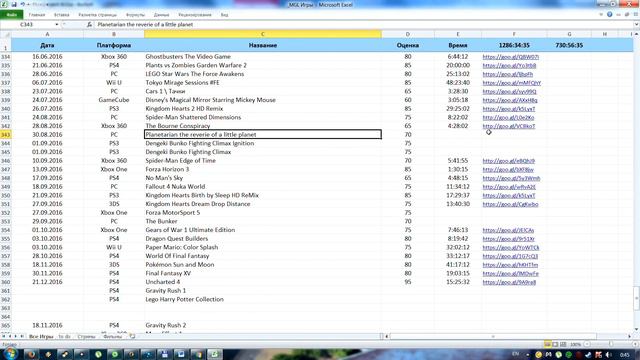Click the Excel icon in the taskbar
Screen dimensions: 640x360
pyautogui.click(x=214, y=354)
